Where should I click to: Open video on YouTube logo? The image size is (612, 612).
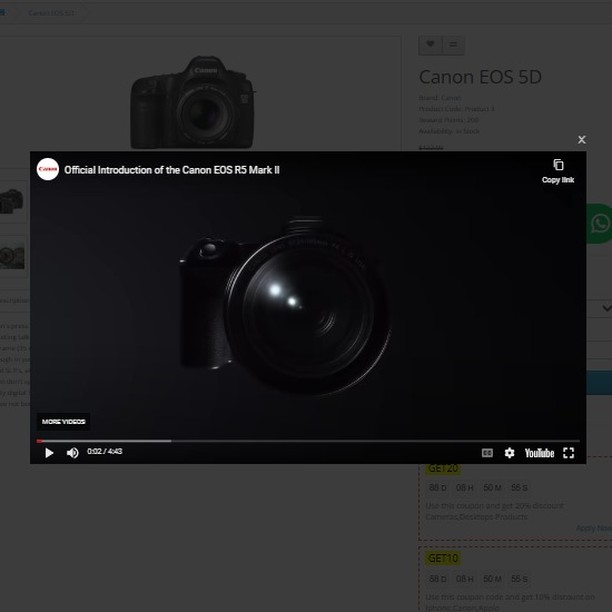(539, 453)
